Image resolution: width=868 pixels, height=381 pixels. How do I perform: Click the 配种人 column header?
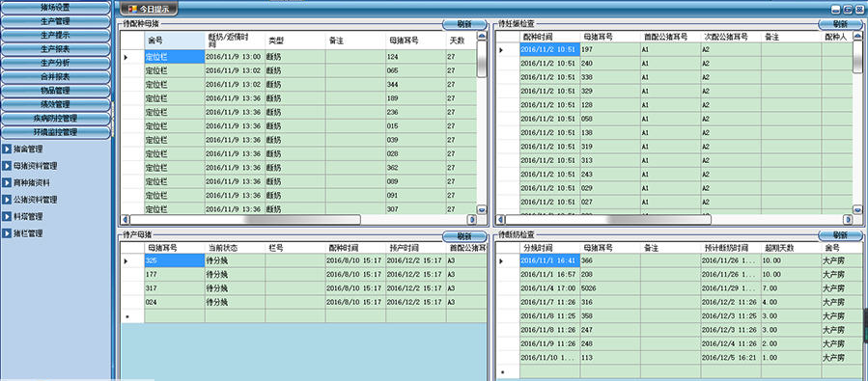click(x=837, y=37)
